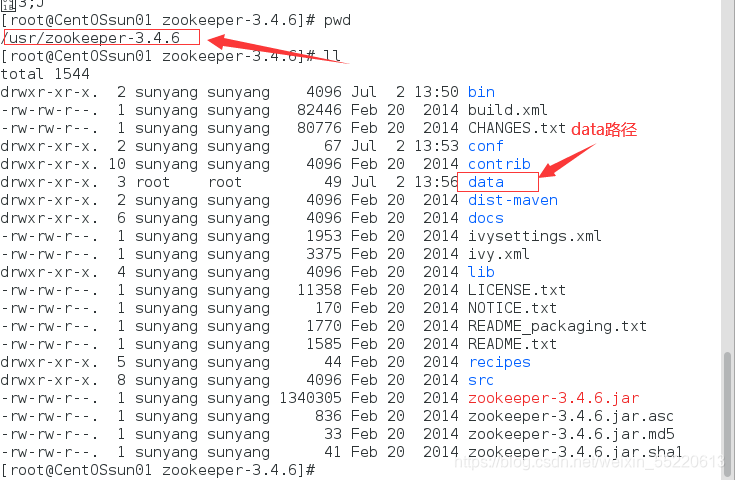This screenshot has height=480, width=735.
Task: Click the file size '82446'
Action: pyautogui.click(x=320, y=110)
